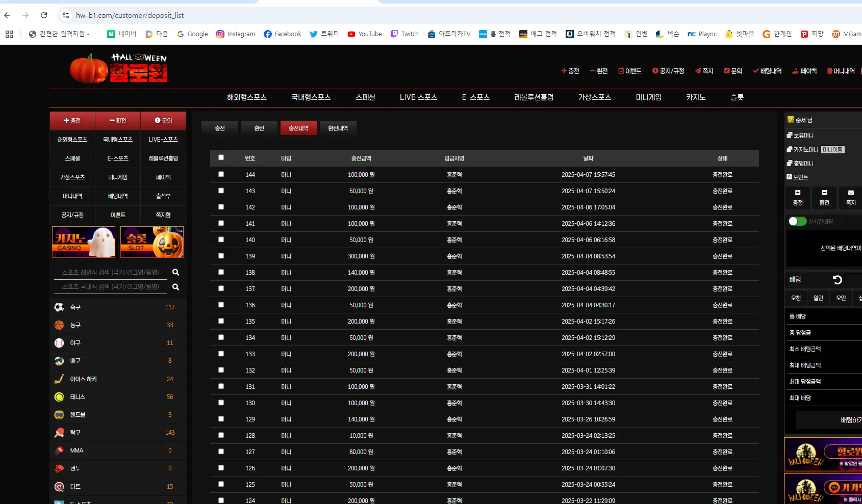The height and width of the screenshot is (504, 862).
Task: Open the 카지노 top navigation menu
Action: tap(696, 97)
